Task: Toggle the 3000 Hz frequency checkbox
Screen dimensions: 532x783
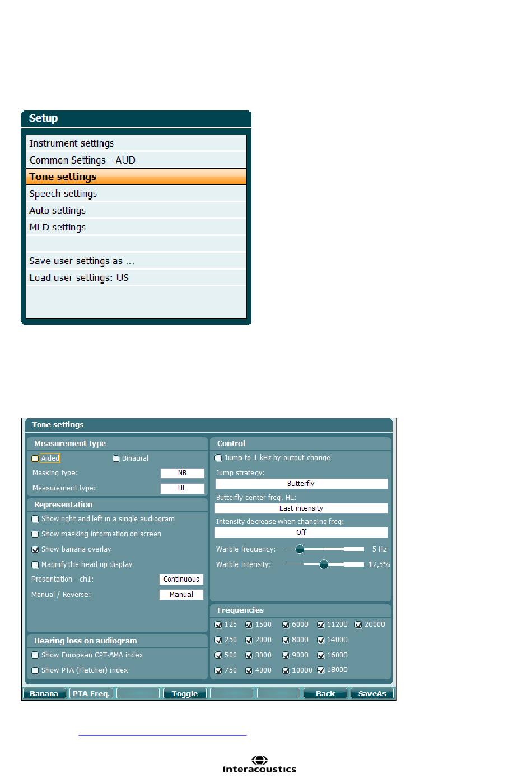Action: point(249,655)
